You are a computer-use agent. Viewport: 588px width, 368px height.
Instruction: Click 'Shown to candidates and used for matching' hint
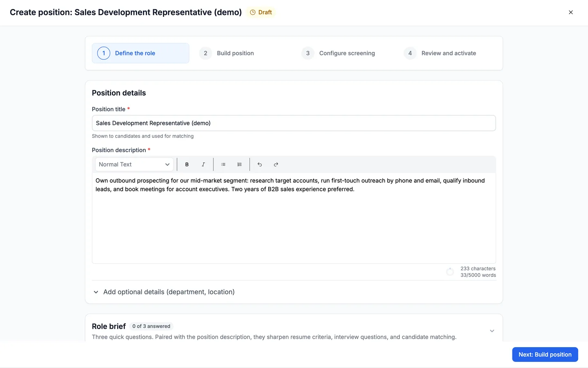tap(143, 136)
